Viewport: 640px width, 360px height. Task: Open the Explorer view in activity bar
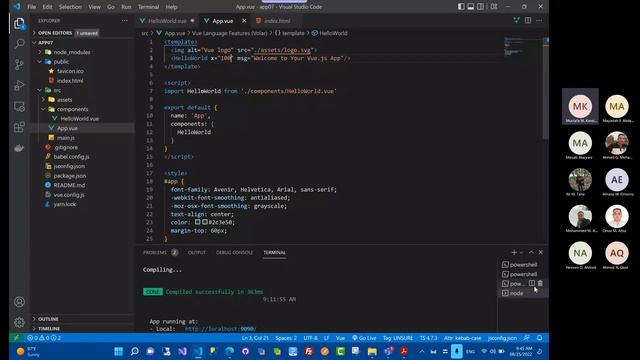pyautogui.click(x=19, y=23)
